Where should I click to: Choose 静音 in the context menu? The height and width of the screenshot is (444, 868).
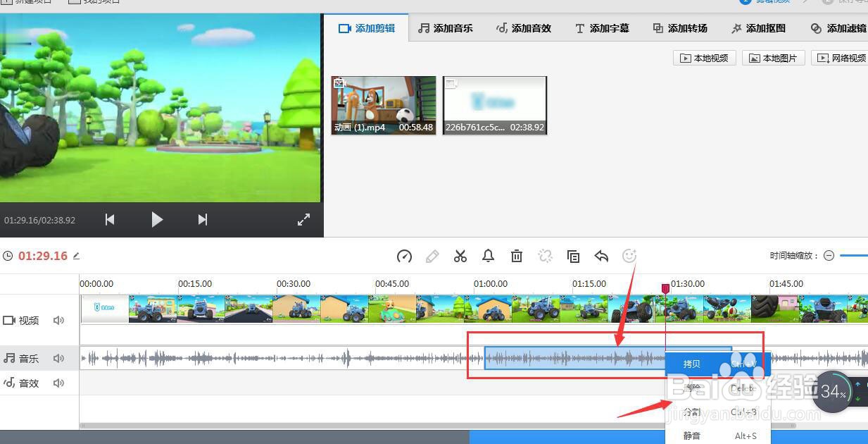click(x=718, y=436)
